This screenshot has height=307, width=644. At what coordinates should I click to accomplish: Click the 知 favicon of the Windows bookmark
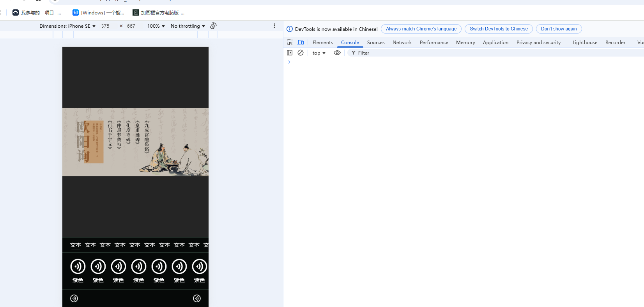76,12
